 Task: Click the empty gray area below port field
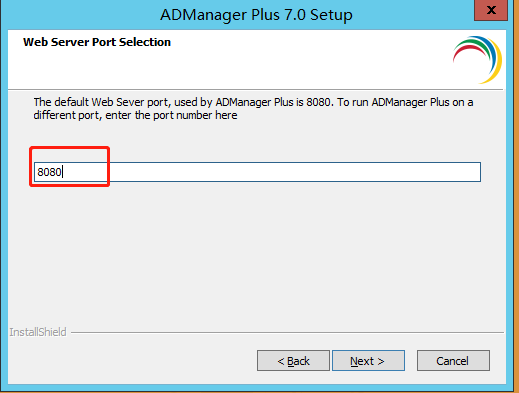(x=257, y=253)
